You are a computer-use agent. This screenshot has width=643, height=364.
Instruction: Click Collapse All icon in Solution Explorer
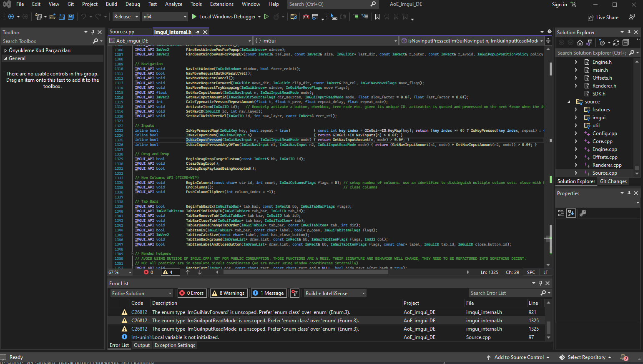[625, 43]
